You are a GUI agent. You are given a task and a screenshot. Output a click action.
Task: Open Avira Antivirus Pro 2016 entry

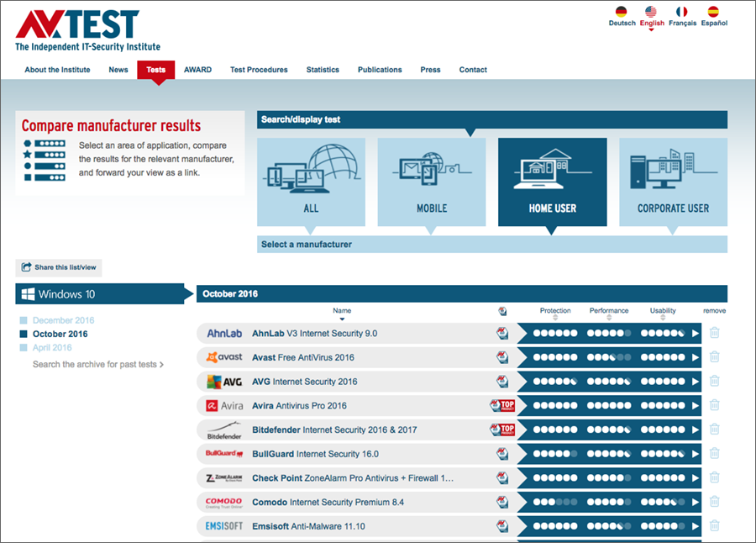(x=299, y=405)
